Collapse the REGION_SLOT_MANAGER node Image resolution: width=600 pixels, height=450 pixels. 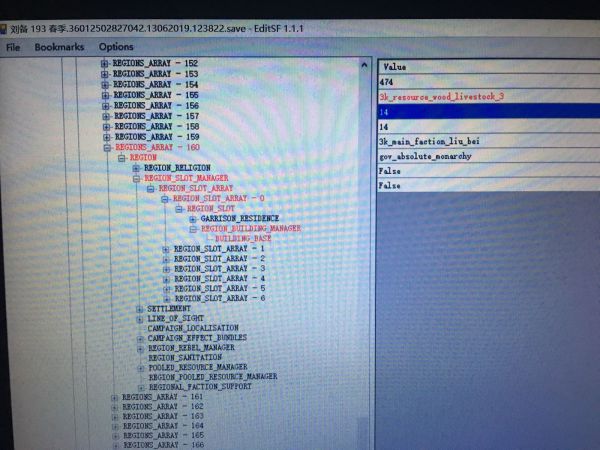137,178
